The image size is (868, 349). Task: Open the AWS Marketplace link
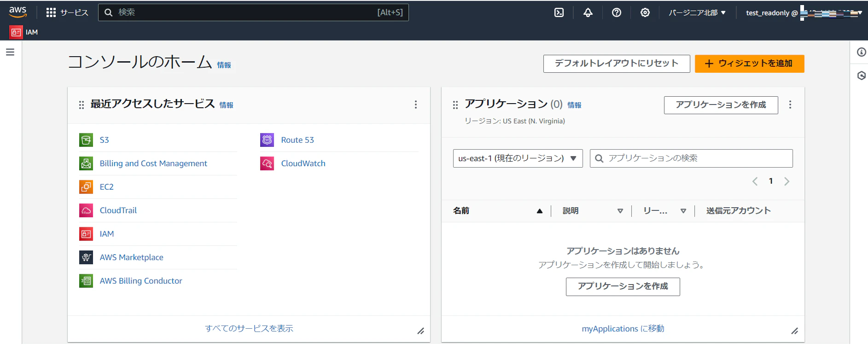[132, 257]
